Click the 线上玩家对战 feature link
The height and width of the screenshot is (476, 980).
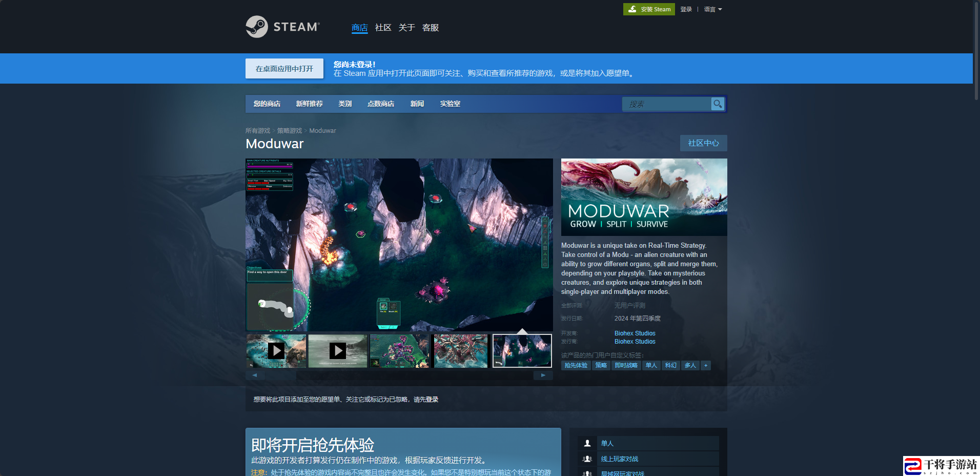pos(620,459)
